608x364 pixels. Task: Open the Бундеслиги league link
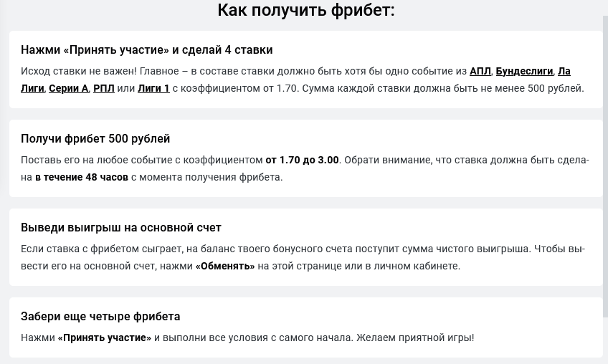click(x=524, y=71)
